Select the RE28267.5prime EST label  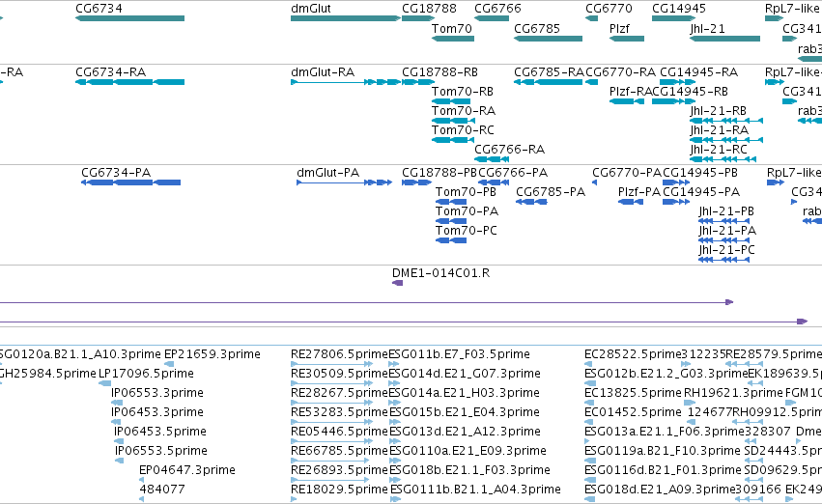(x=339, y=393)
